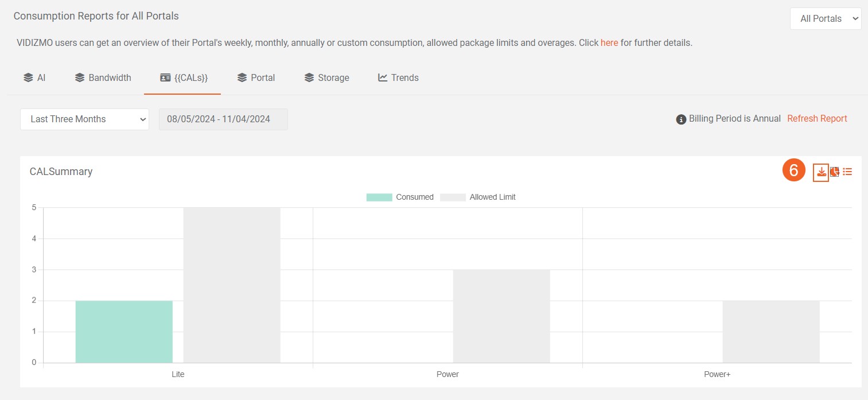Image resolution: width=868 pixels, height=400 pixels.
Task: Click the Power+ Allowed Limit bar
Action: (770, 332)
